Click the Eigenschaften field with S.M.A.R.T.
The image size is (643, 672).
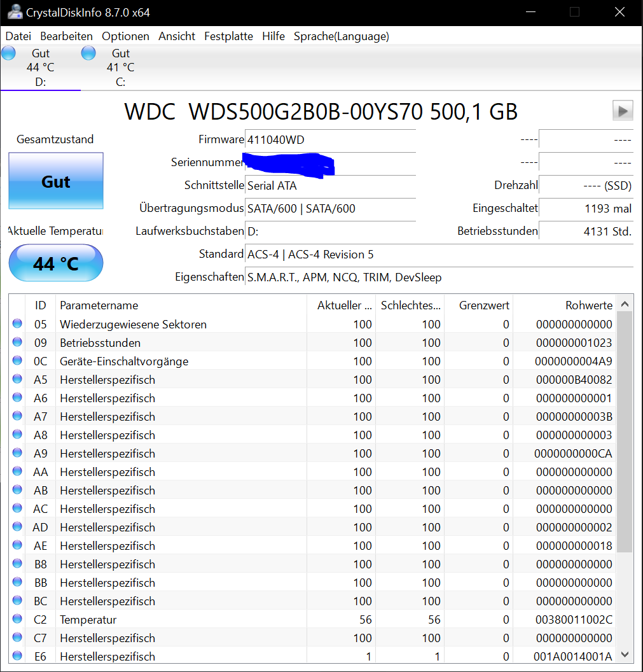pos(439,277)
